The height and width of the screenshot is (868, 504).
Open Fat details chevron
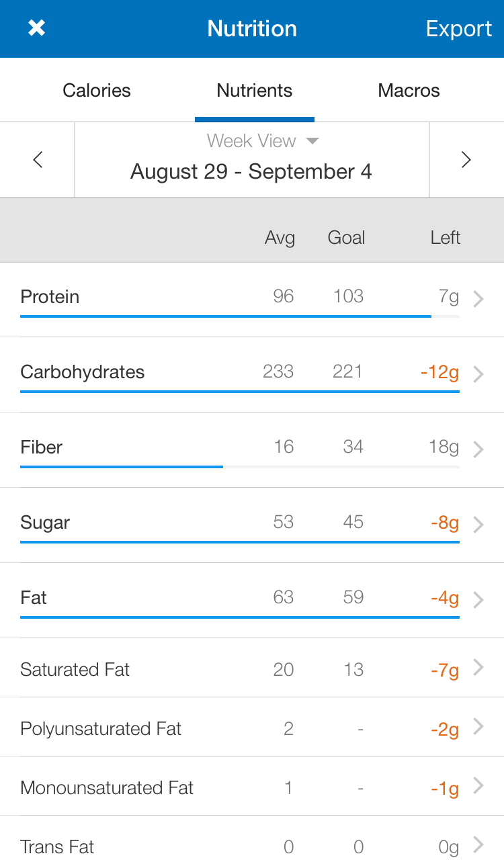click(x=478, y=600)
